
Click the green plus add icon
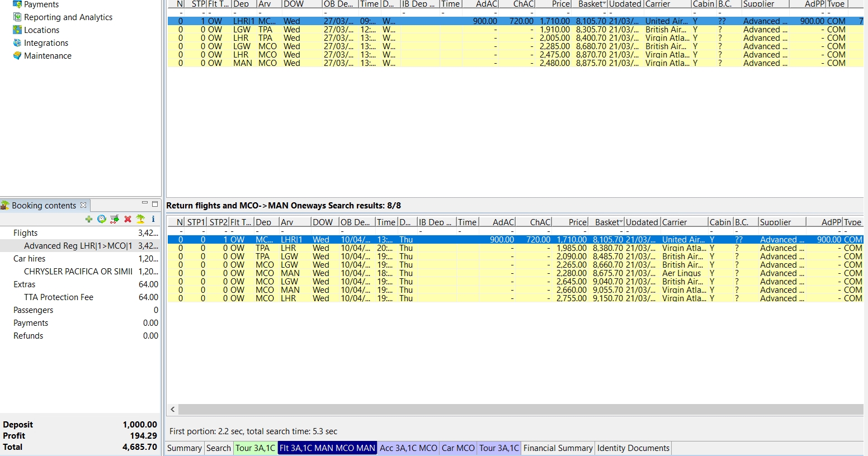tap(89, 219)
